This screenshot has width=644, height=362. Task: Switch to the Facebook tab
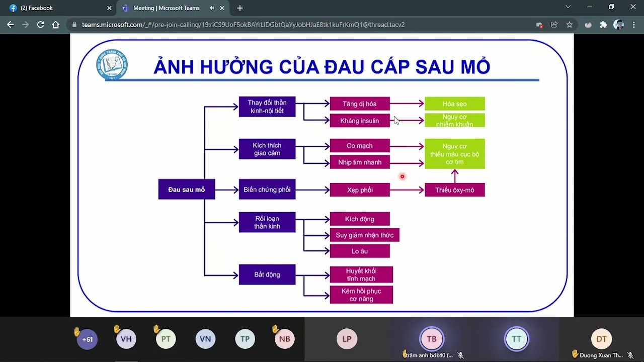tap(60, 8)
